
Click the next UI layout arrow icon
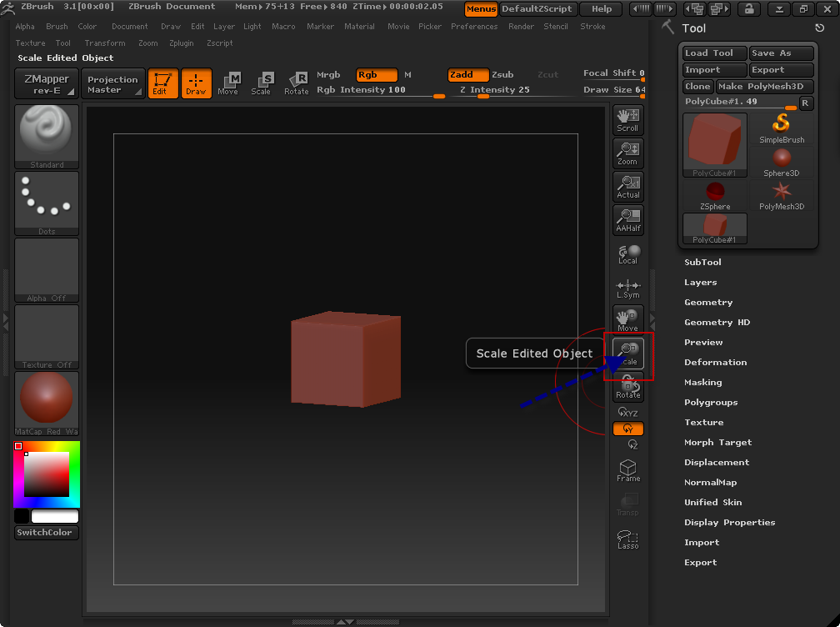(x=663, y=8)
